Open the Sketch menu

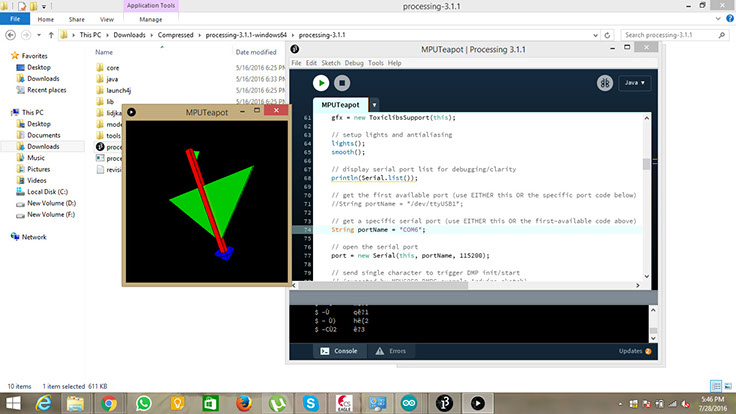coord(331,63)
